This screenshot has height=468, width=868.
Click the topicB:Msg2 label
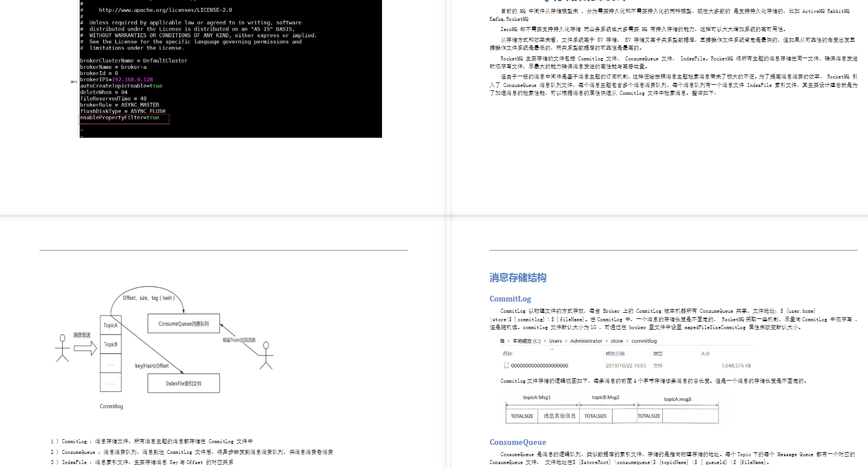[x=606, y=397]
